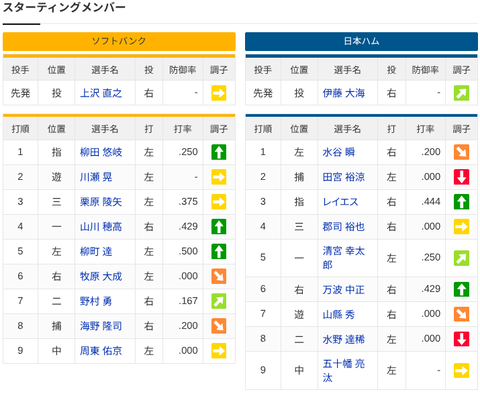The image size is (480, 394).
Task: Open 山川 穂高 player link
Action: click(x=101, y=227)
